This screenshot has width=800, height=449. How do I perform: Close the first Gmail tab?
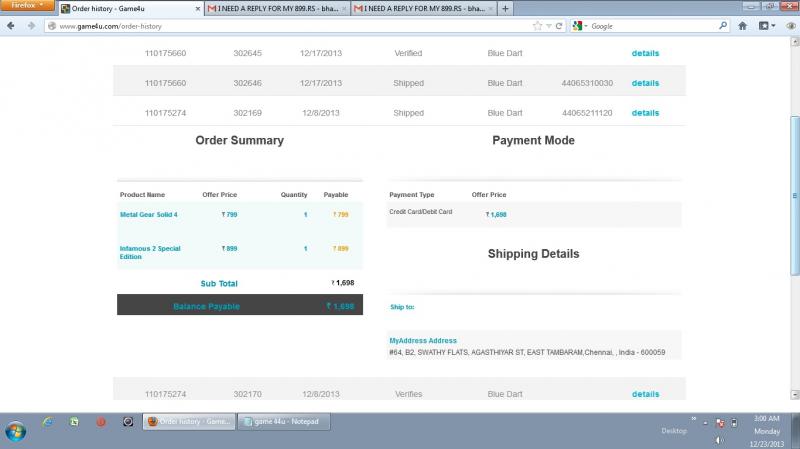tap(344, 9)
